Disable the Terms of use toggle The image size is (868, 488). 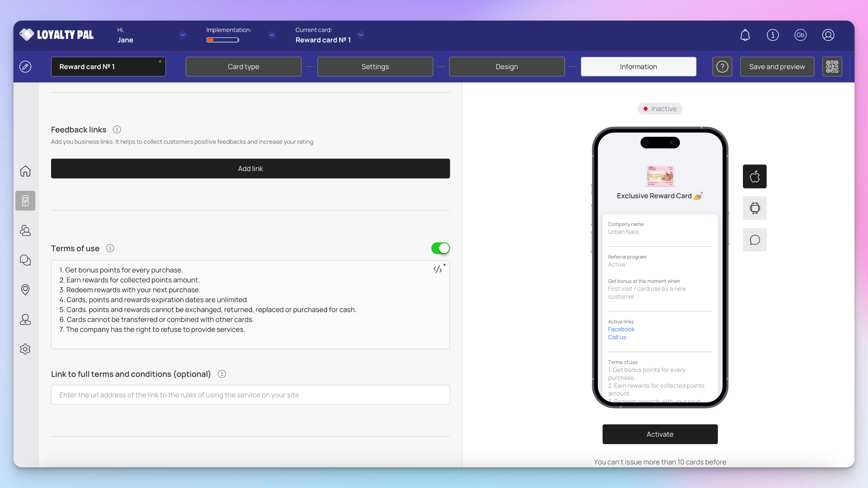[x=440, y=248]
